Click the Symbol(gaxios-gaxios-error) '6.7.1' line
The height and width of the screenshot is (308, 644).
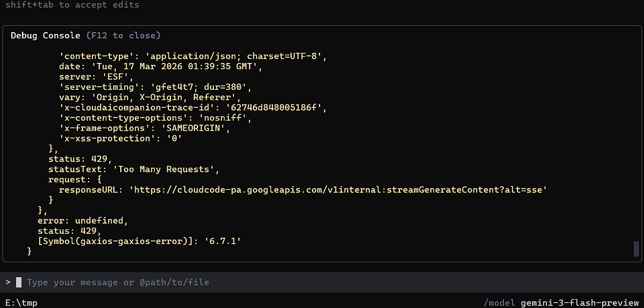139,241
